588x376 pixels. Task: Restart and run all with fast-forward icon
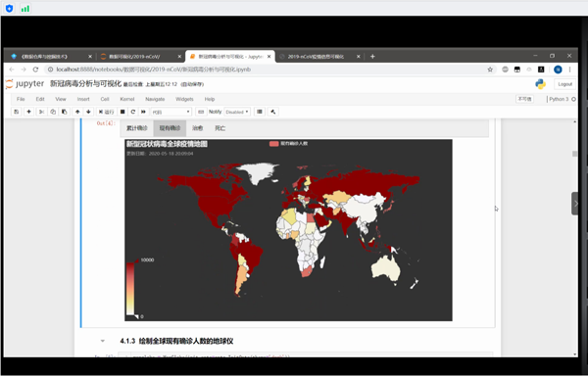pyautogui.click(x=143, y=112)
